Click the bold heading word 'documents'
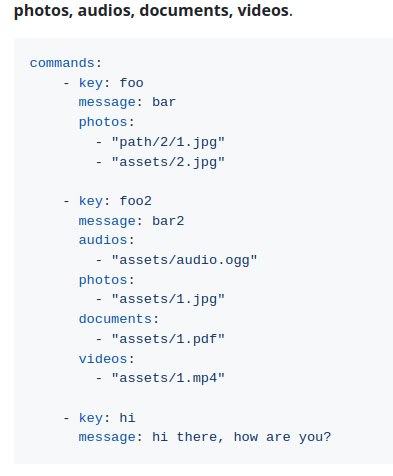 pyautogui.click(x=184, y=10)
